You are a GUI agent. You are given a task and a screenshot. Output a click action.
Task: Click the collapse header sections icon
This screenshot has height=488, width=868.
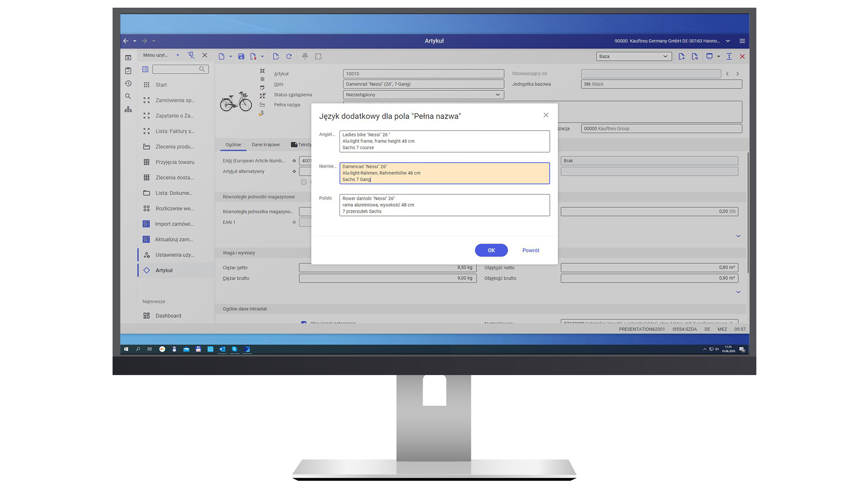point(729,56)
